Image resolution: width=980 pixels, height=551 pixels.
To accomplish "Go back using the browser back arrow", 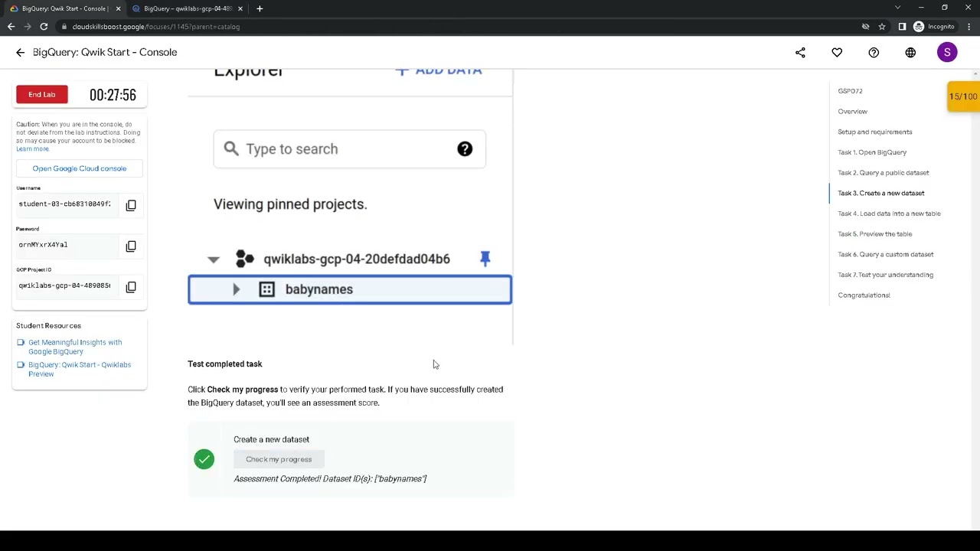I will 11,27.
